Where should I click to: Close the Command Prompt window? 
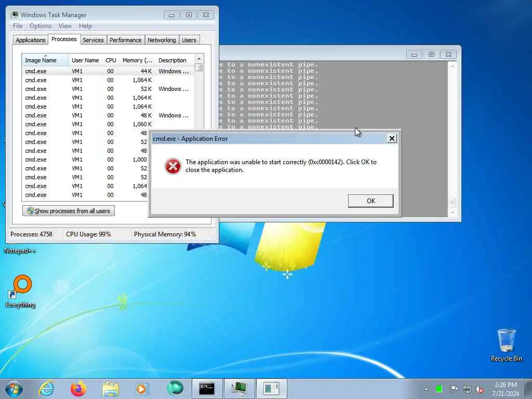coord(448,54)
